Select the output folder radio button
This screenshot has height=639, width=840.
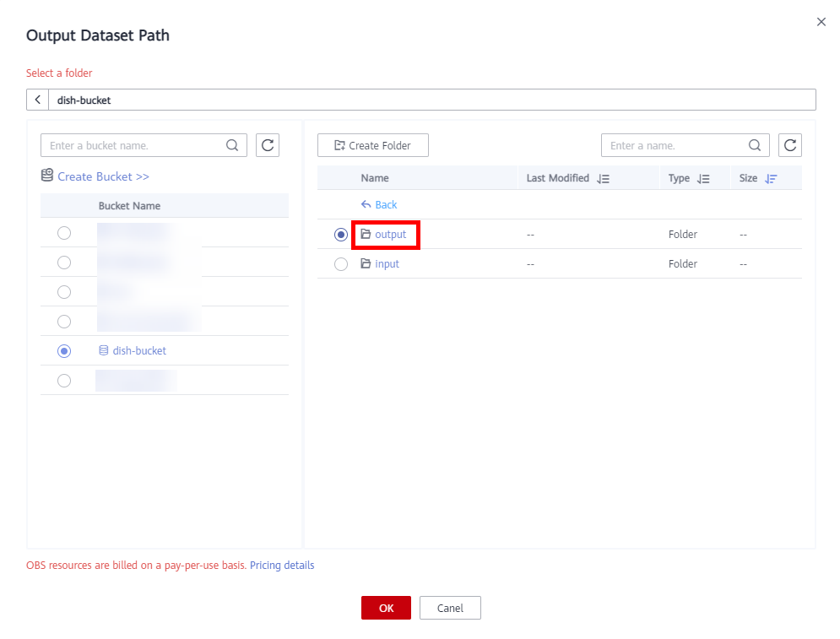coord(341,235)
